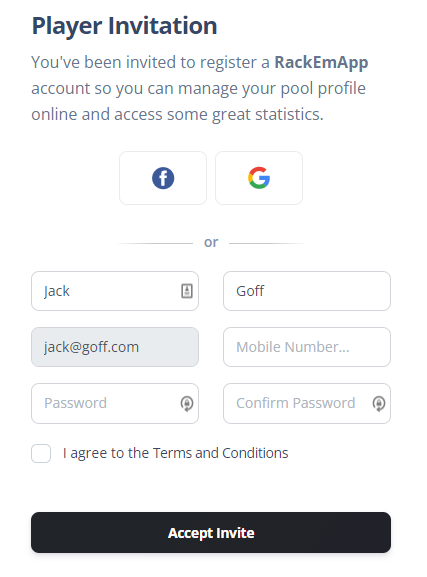Tick the Terms and Conditions checkbox
Image resolution: width=427 pixels, height=577 pixels.
tap(41, 453)
